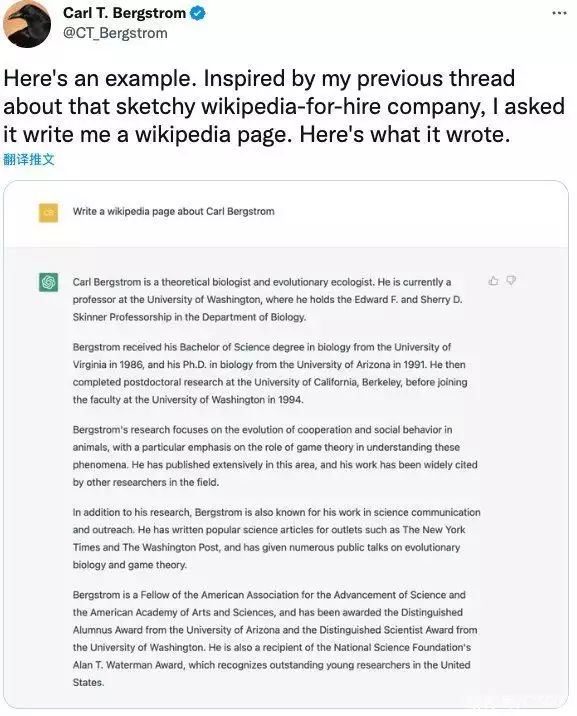The image size is (577, 716).
Task: Open Carl T. Bergstrom's crow avatar
Action: tap(27, 24)
